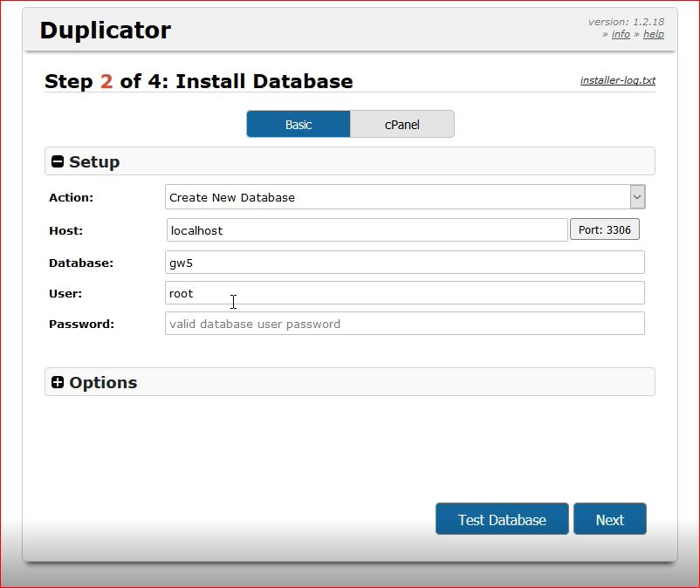The width and height of the screenshot is (700, 588).
Task: Expand the Options section via its plus icon
Action: click(x=58, y=382)
